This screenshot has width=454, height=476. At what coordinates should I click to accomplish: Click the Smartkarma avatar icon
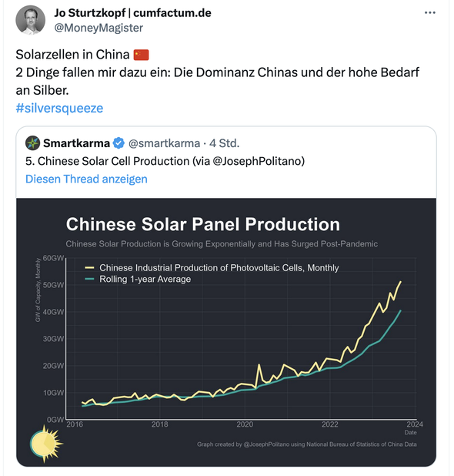[32, 143]
